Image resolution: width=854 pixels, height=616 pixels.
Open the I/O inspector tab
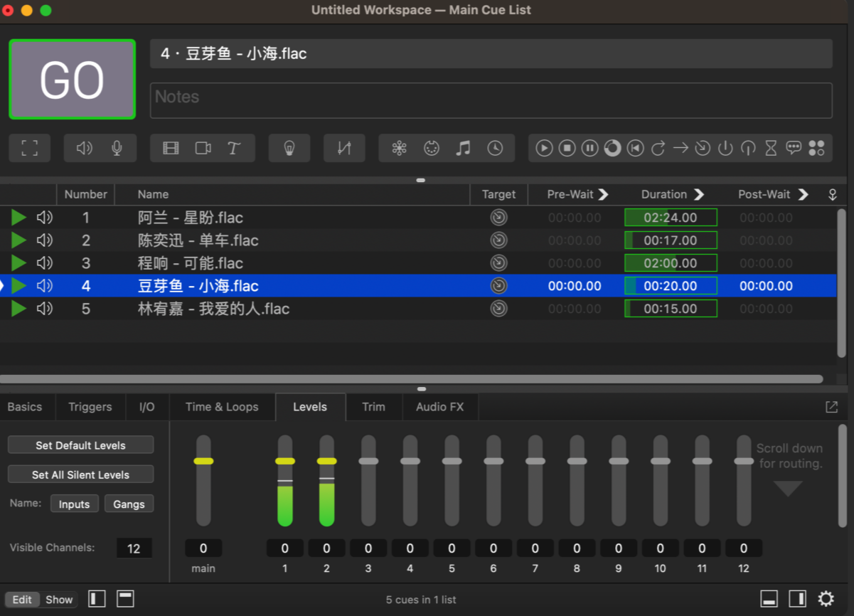tap(146, 407)
